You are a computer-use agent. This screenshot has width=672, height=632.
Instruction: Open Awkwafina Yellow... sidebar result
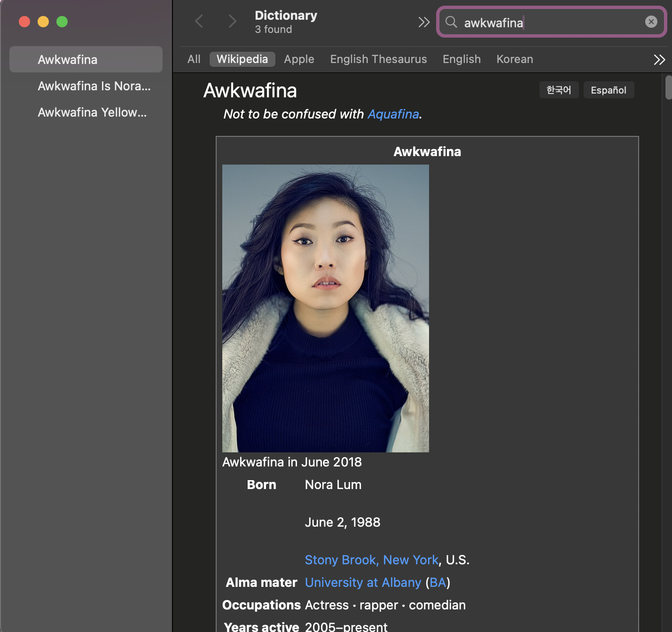point(92,112)
